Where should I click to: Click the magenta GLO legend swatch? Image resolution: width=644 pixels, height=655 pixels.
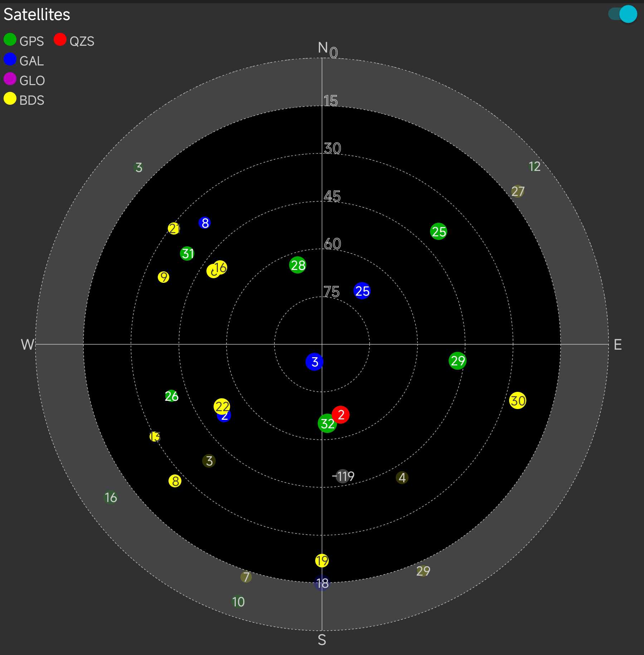tap(10, 79)
